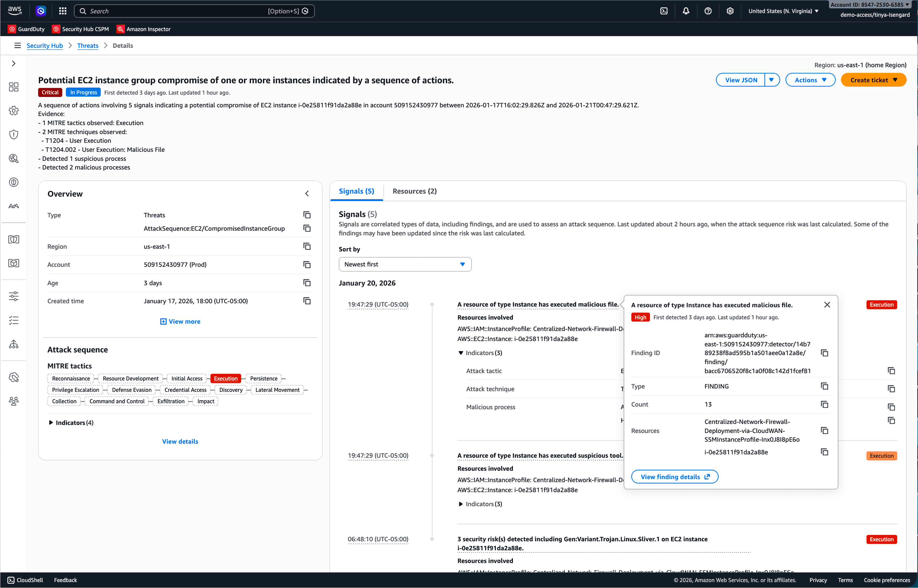Open Terms link in footer
The image size is (918, 588).
845,580
